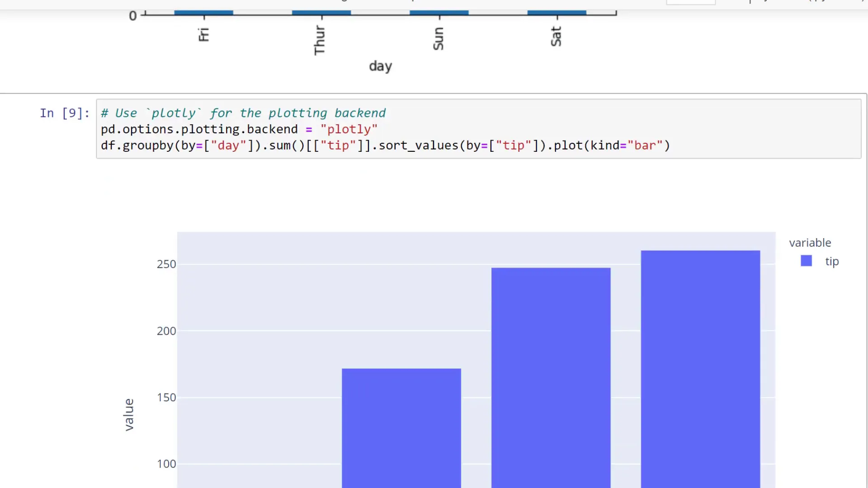The image size is (868, 488).
Task: Click the "Fri" tick label
Action: pyautogui.click(x=203, y=34)
